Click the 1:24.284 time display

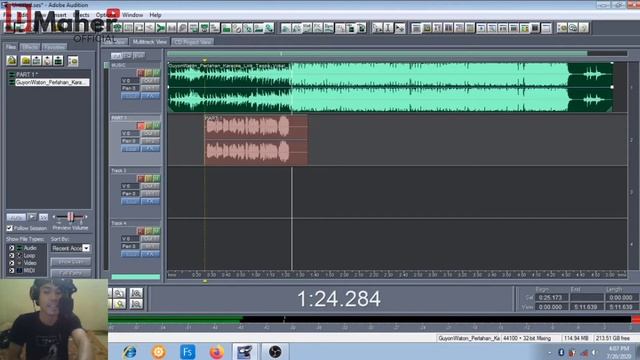[339, 299]
